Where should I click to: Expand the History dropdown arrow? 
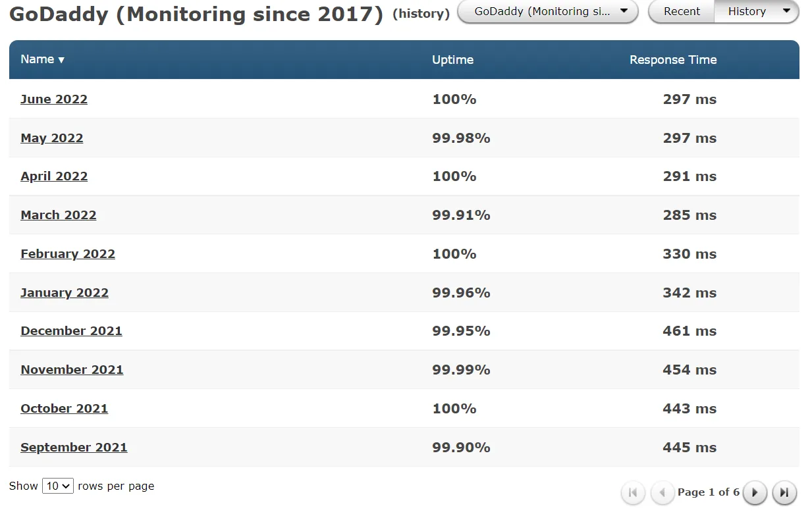click(786, 11)
